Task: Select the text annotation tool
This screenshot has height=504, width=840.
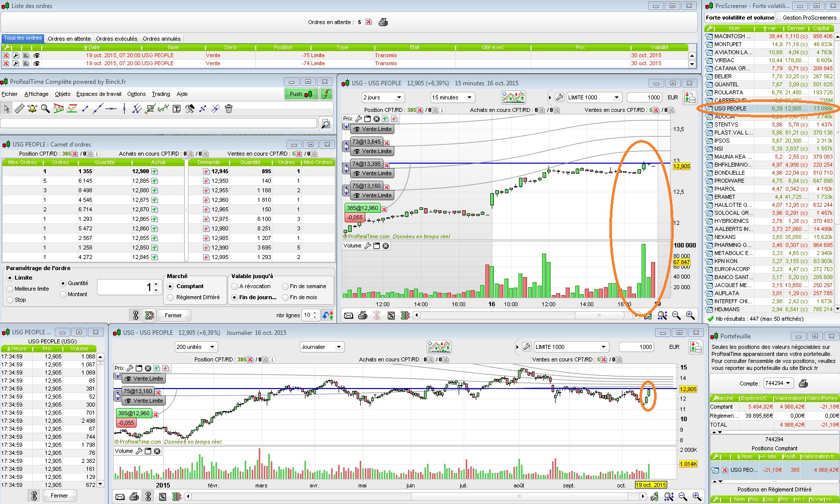Action: point(176,108)
